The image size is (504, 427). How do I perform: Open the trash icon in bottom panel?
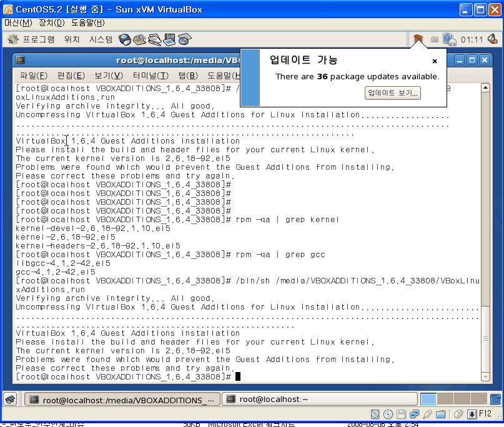[x=496, y=400]
